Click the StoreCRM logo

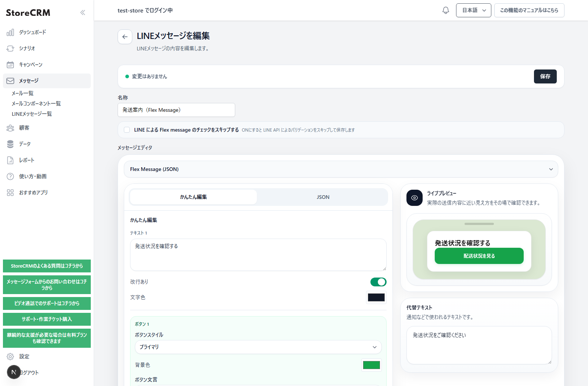point(28,13)
